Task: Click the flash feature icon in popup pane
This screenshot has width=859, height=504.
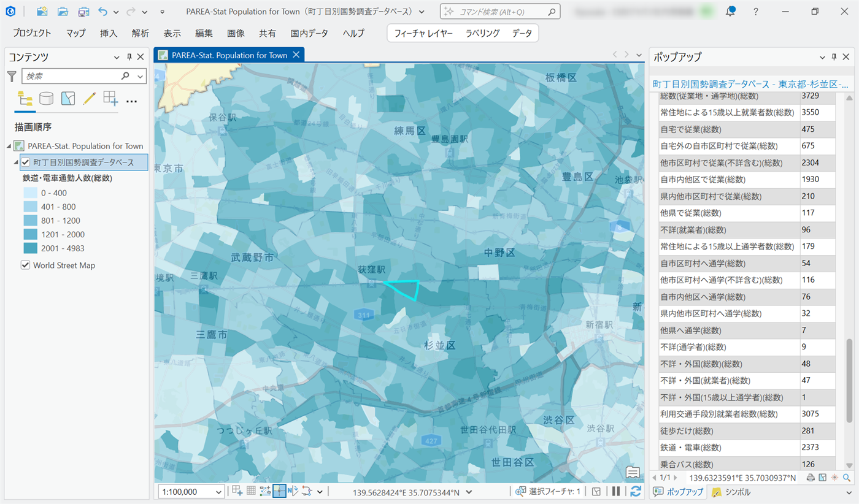Action: point(835,478)
